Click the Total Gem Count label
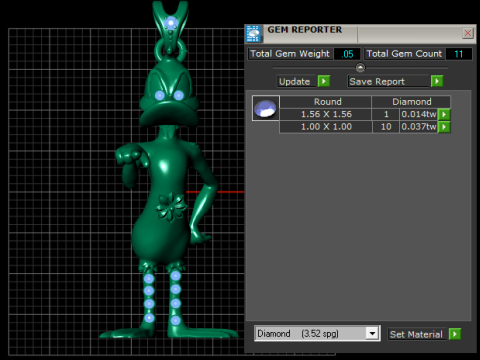The height and width of the screenshot is (360, 480). pyautogui.click(x=404, y=54)
